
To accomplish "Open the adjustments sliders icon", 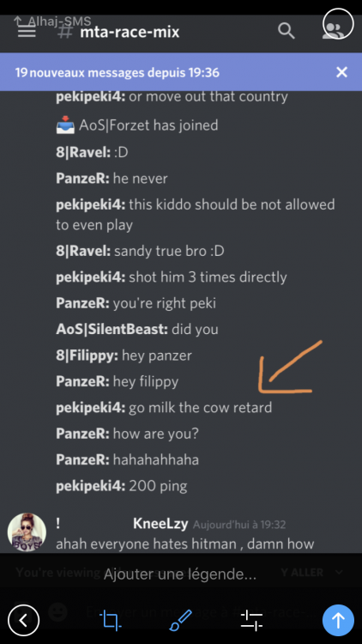I will [x=251, y=620].
